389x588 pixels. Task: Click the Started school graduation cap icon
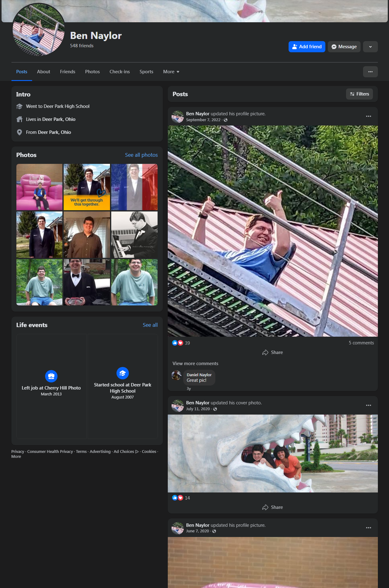pyautogui.click(x=123, y=373)
